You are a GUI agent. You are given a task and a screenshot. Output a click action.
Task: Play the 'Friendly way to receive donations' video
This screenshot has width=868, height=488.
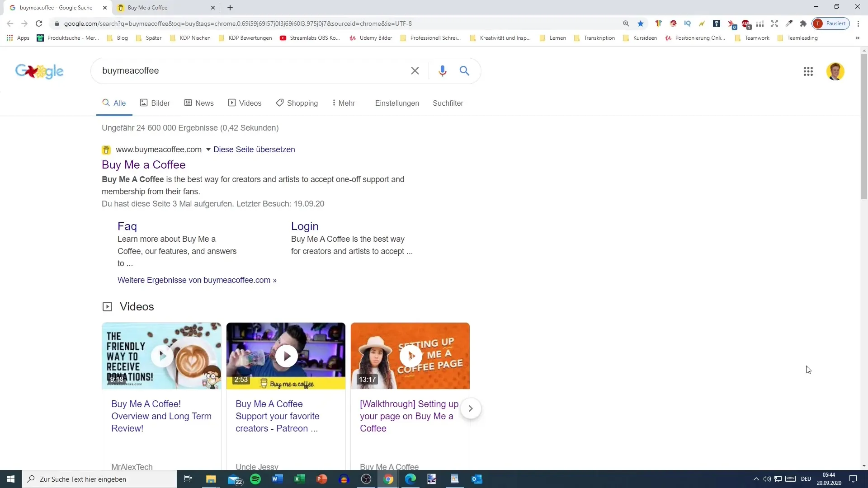[161, 356]
